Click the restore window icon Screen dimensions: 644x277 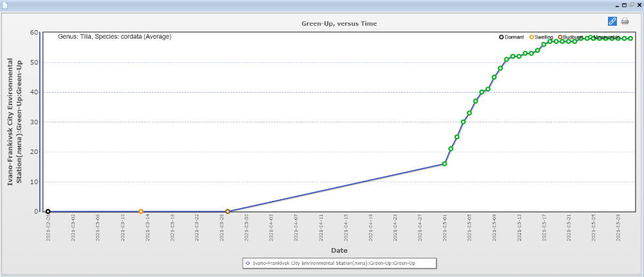click(x=631, y=5)
